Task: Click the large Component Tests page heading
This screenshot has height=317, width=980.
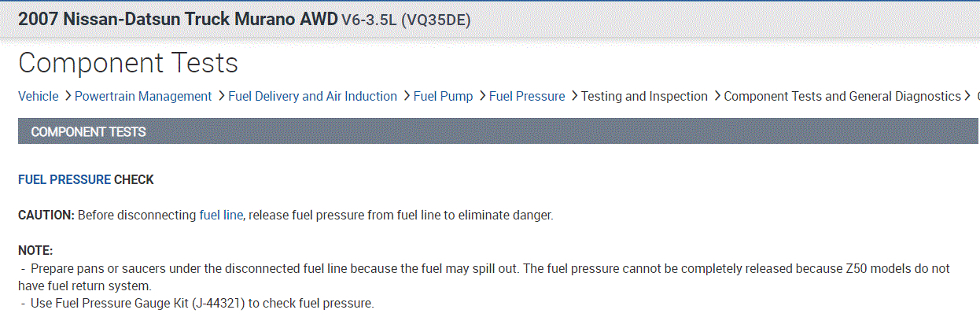Action: point(128,63)
